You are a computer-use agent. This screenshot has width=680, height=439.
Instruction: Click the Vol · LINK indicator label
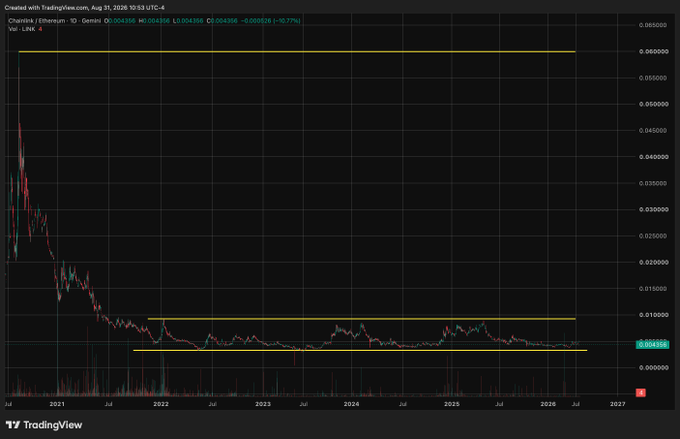pos(22,29)
